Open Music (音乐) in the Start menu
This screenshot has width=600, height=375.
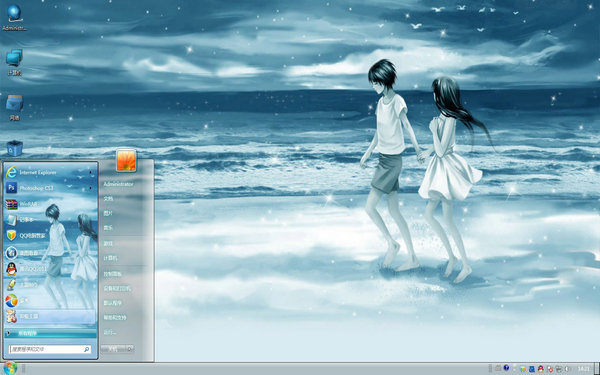click(108, 228)
